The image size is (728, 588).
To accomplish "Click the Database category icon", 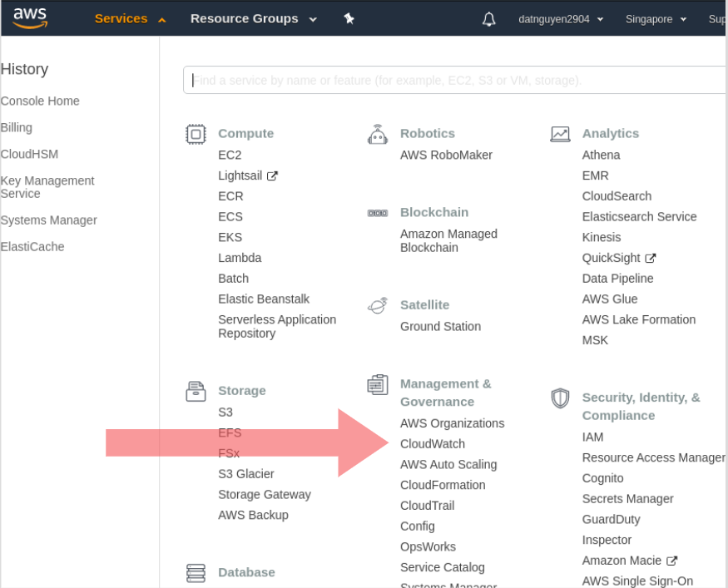I will click(196, 573).
